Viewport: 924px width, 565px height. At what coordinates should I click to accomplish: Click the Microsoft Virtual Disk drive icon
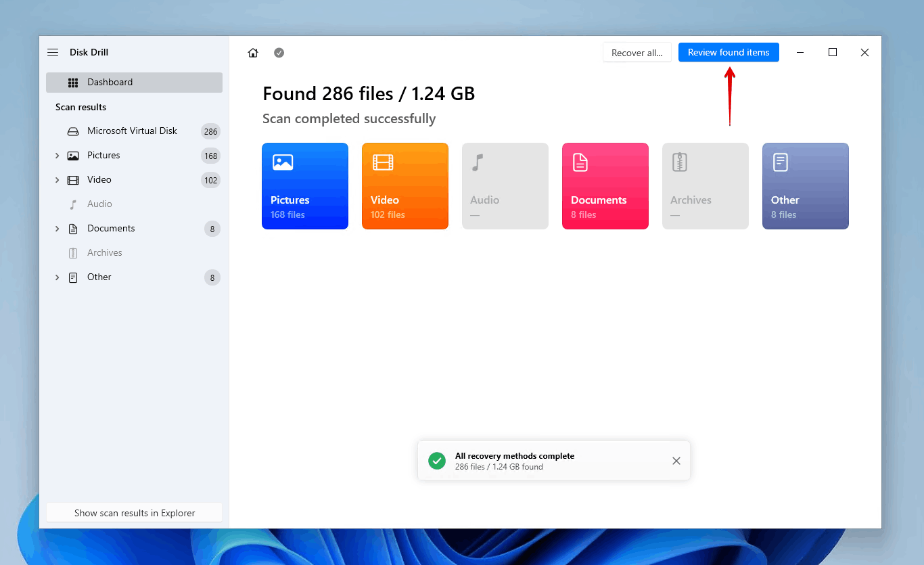tap(73, 131)
